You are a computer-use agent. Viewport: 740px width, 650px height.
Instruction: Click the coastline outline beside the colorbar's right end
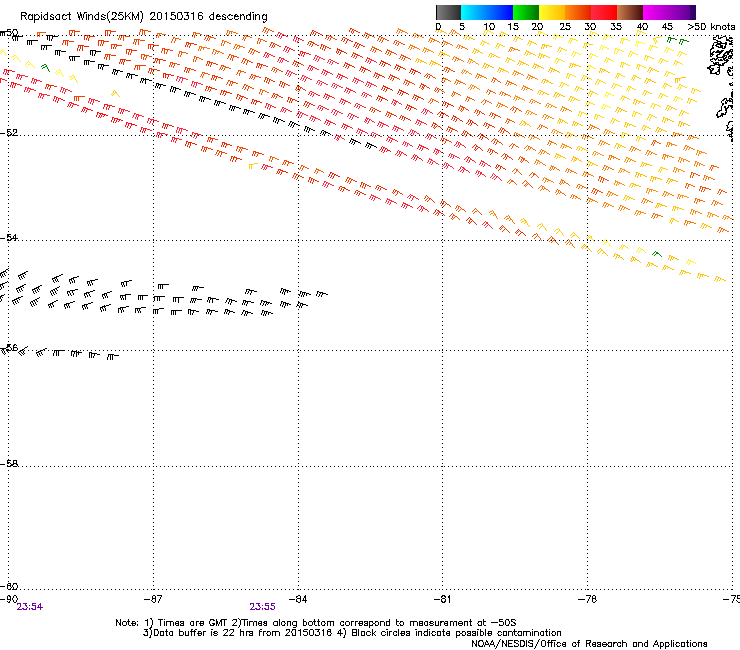point(720,56)
